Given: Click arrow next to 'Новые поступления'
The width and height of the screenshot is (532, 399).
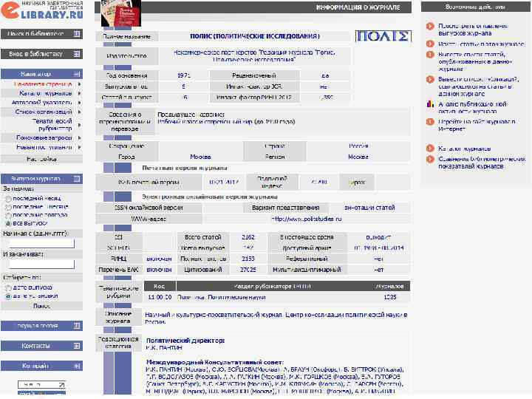Looking at the screenshot, I should pyautogui.click(x=79, y=147).
